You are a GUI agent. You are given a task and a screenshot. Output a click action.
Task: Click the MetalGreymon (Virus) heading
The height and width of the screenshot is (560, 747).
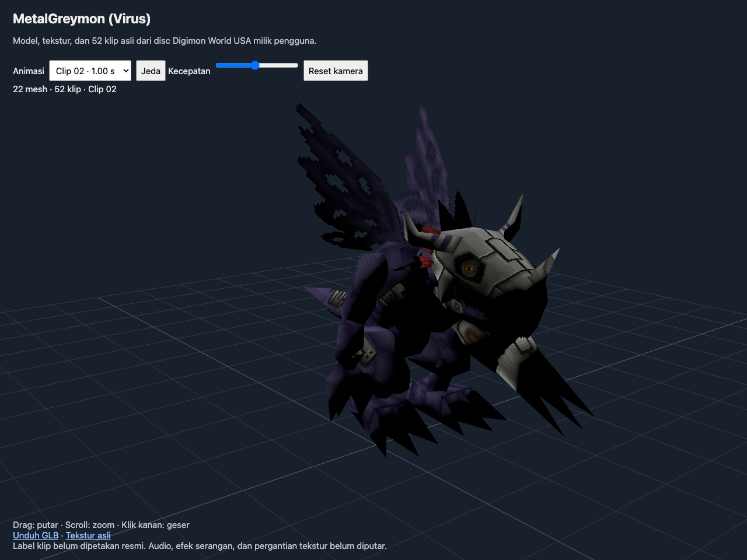(x=82, y=19)
